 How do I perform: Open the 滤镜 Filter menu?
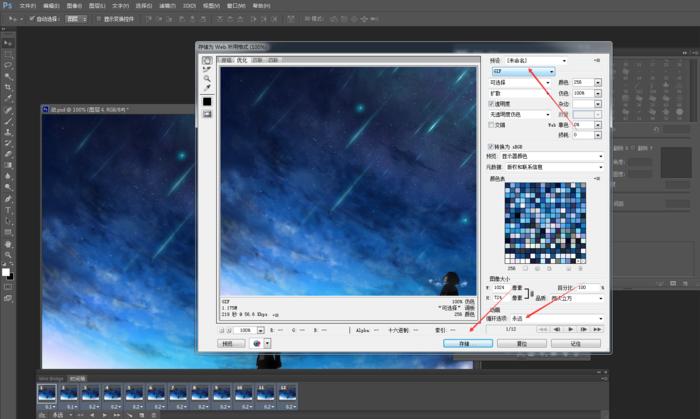(167, 6)
